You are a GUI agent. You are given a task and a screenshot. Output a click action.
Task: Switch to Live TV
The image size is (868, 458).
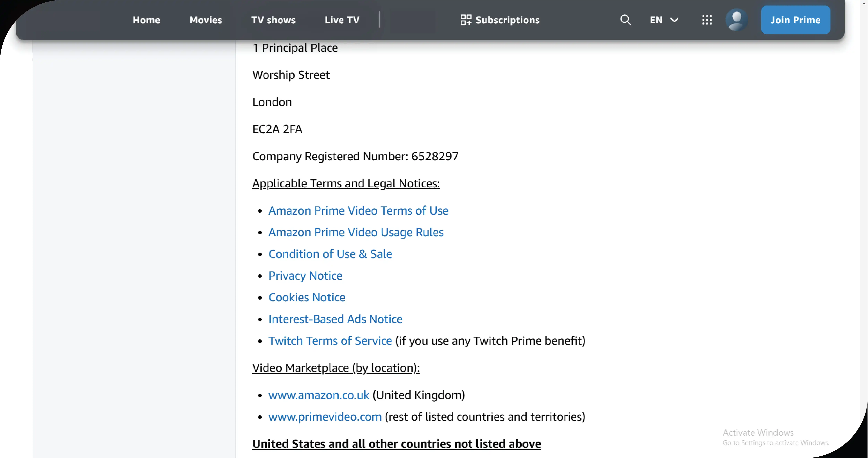(342, 20)
